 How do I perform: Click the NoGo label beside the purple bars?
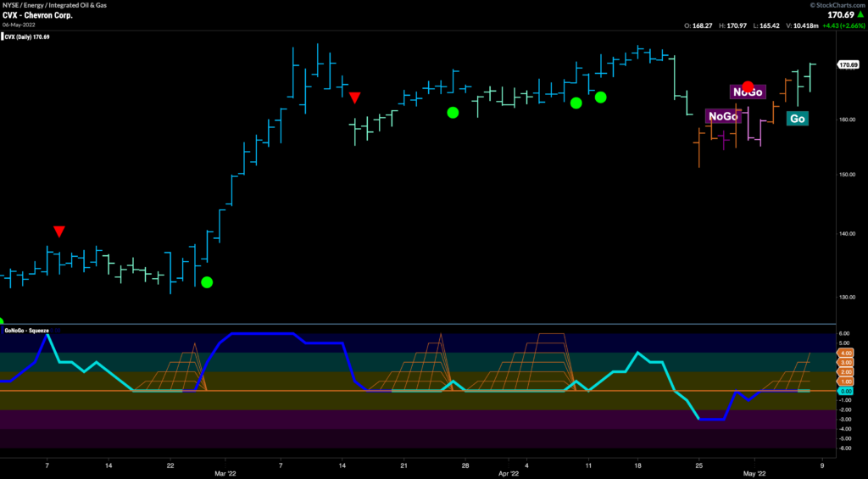723,116
